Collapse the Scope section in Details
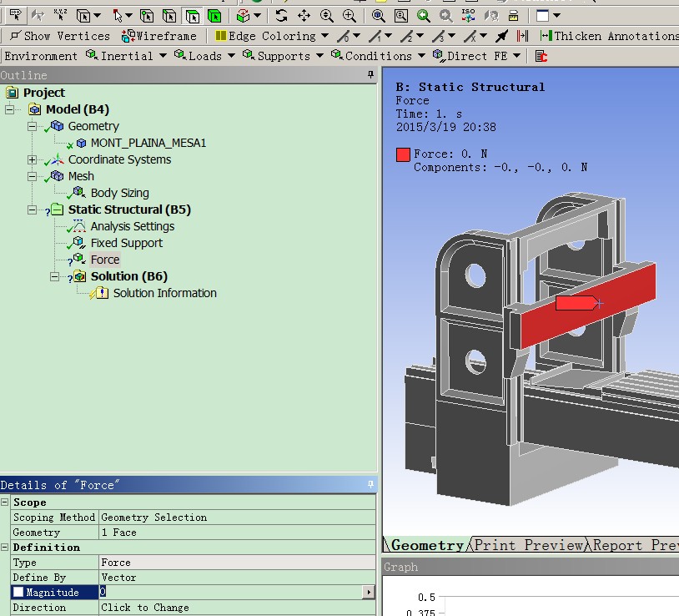 5,502
